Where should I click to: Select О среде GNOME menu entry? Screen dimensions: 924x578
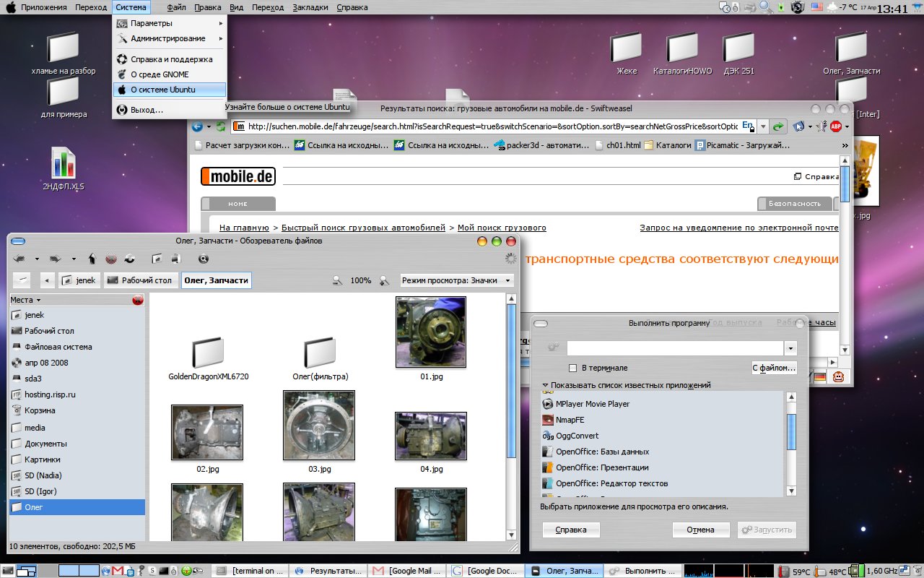click(x=170, y=74)
